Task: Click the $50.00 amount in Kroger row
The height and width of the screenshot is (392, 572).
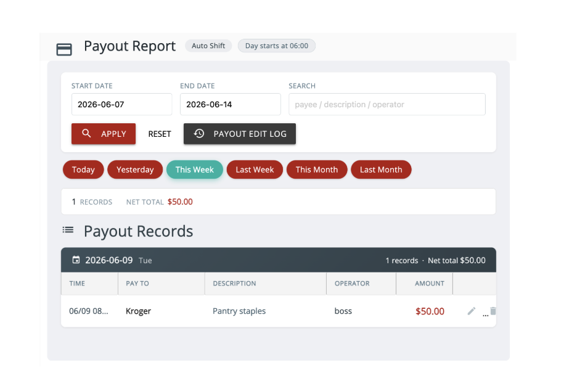Action: [430, 311]
